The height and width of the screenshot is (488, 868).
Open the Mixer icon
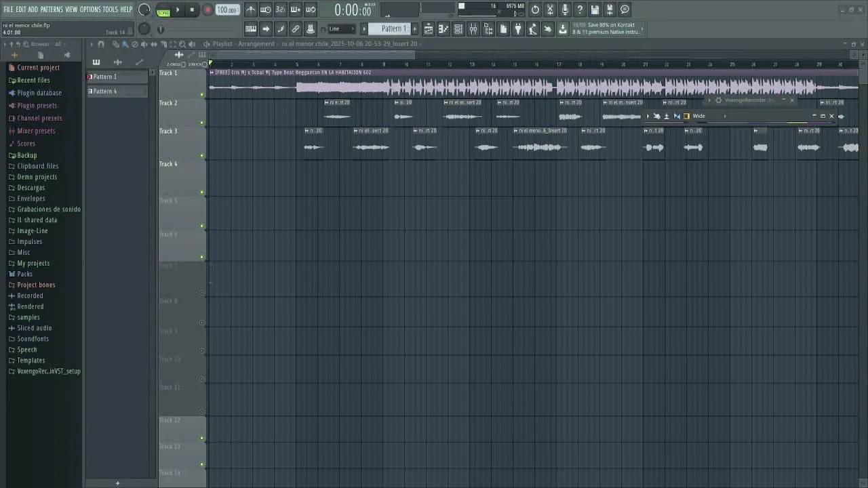pos(473,28)
